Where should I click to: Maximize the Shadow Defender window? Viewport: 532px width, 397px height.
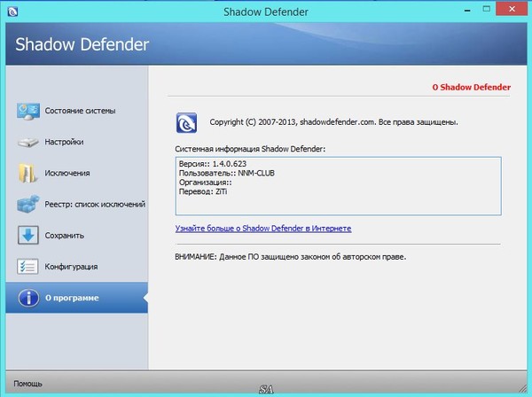tap(487, 9)
